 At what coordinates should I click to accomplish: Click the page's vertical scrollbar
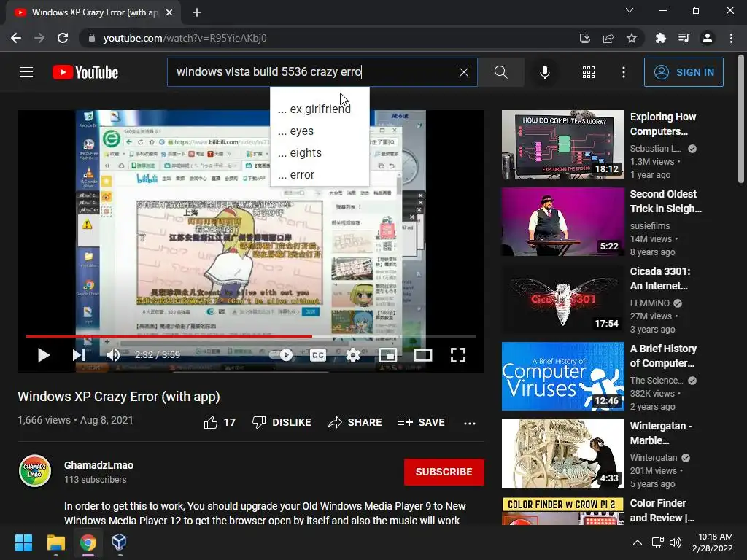click(x=741, y=118)
